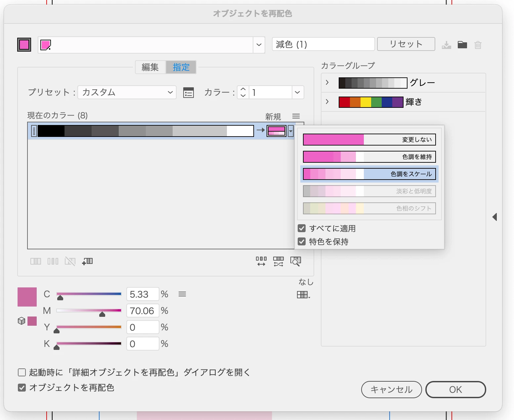Screen dimensions: 514x420
Task: Click the グレー color group swatch strip
Action: (373, 83)
